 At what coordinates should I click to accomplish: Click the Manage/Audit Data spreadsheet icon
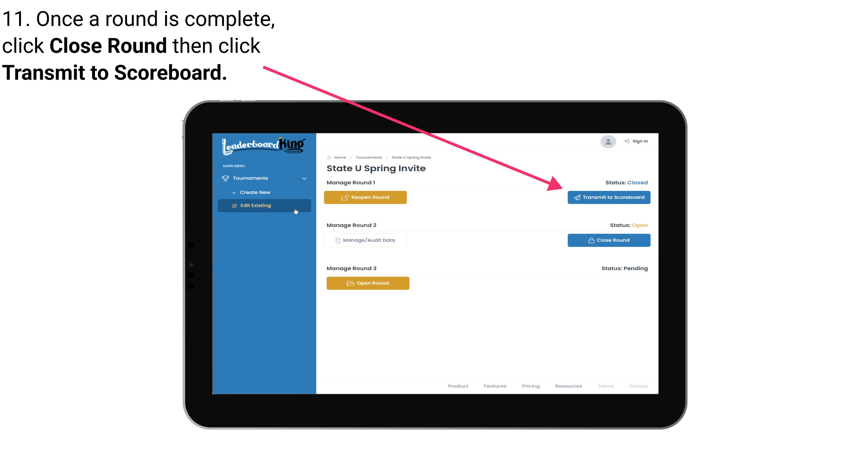click(x=337, y=240)
